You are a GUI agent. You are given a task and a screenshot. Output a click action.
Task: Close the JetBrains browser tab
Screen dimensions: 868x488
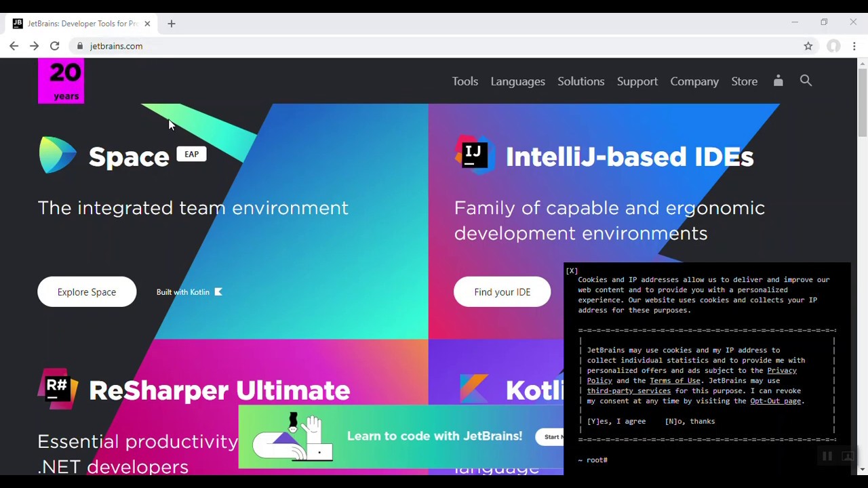click(147, 24)
